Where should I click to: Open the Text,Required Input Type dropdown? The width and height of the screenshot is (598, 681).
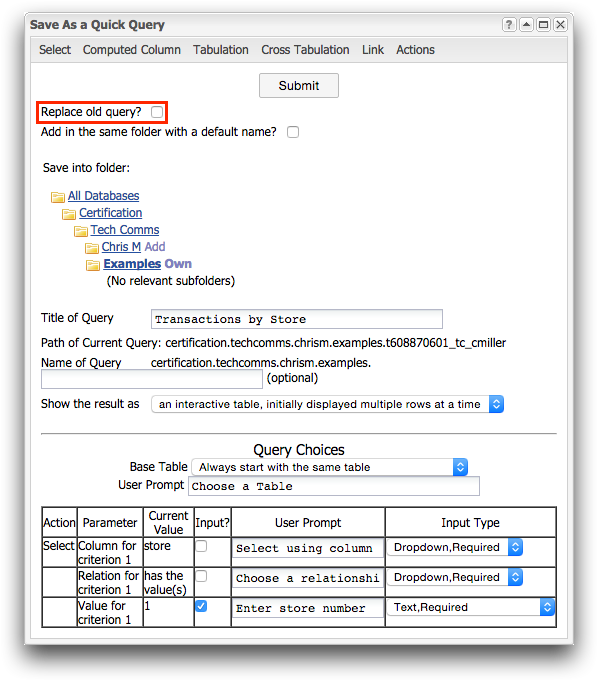(471, 607)
